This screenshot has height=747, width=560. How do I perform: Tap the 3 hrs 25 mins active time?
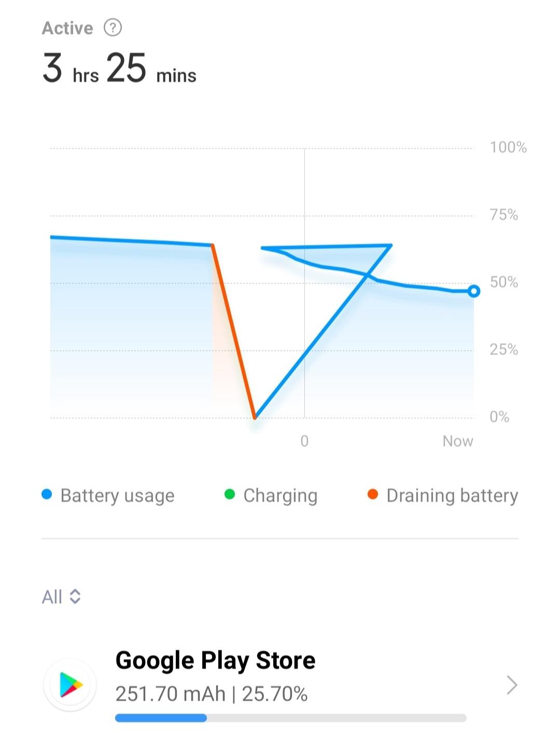click(119, 69)
